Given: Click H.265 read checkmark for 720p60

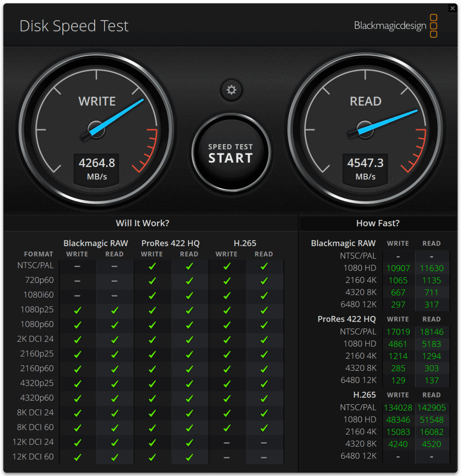Looking at the screenshot, I should pyautogui.click(x=264, y=281).
